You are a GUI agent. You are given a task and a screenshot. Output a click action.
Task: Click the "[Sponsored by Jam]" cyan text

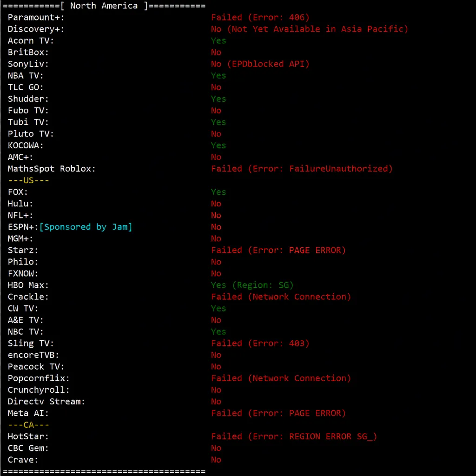[x=86, y=227]
